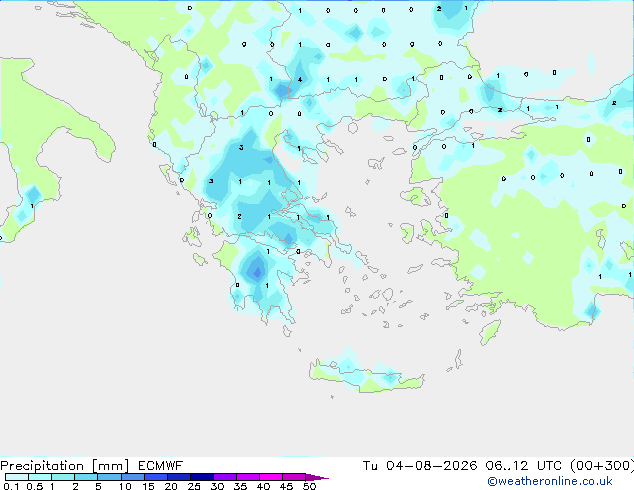Pick the 2 mm legend color swatch
The width and height of the screenshot is (634, 490).
[86, 477]
